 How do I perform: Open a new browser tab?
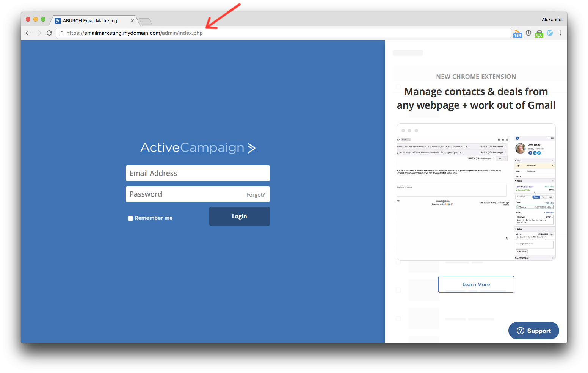(145, 21)
